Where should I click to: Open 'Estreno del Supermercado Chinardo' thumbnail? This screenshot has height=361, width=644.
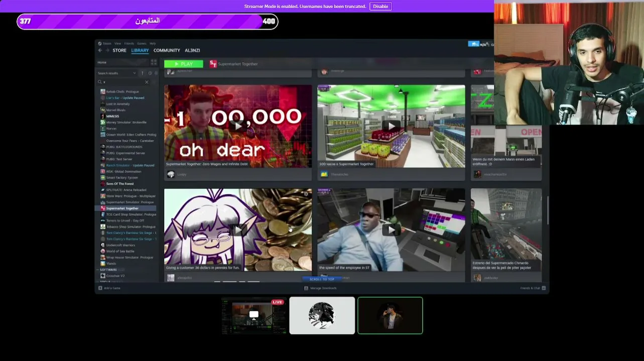pos(506,230)
